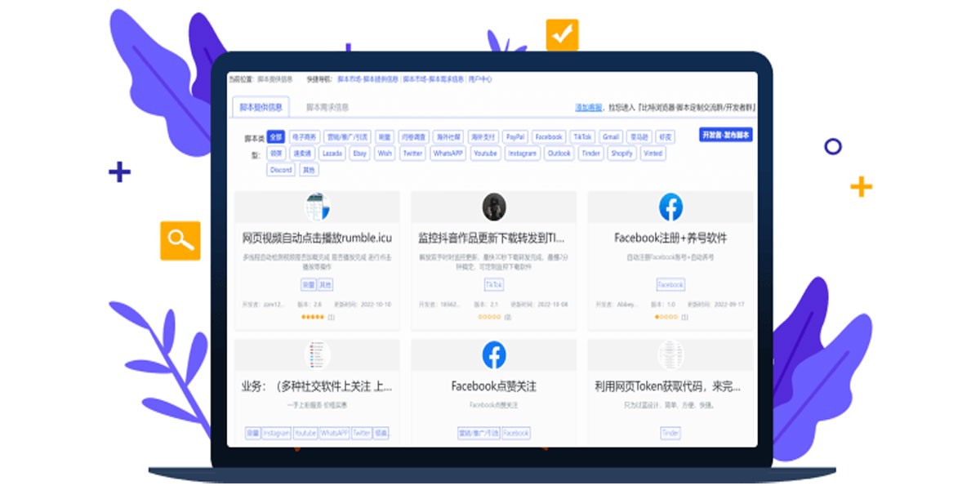
Task: Open the 用户中心 quick navigation link
Action: tap(480, 80)
